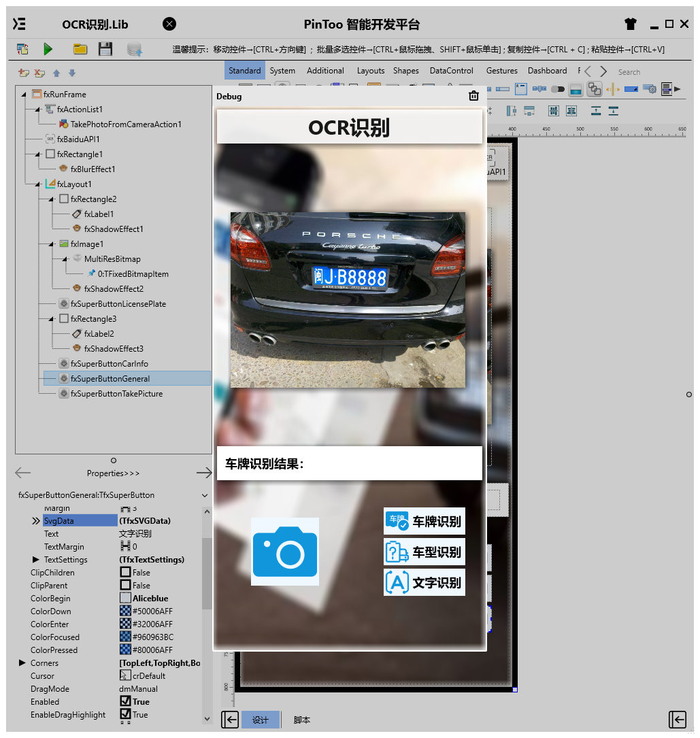Open the System palette tab
This screenshot has width=700, height=738.
tap(282, 71)
